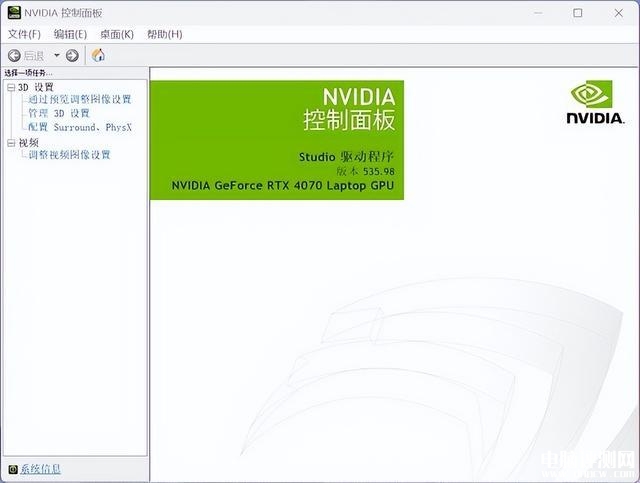The height and width of the screenshot is (483, 640).
Task: Select 调整视频图像设置
Action: (x=69, y=155)
